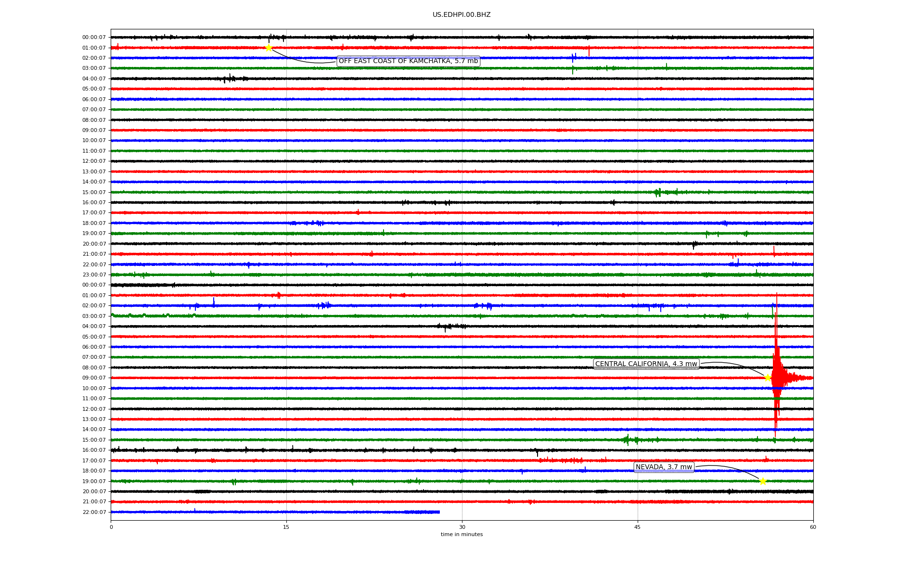Click the CENTRAL CALIFORNIA 4.3 mw label
Screen dimensions: 924x578
tap(646, 364)
